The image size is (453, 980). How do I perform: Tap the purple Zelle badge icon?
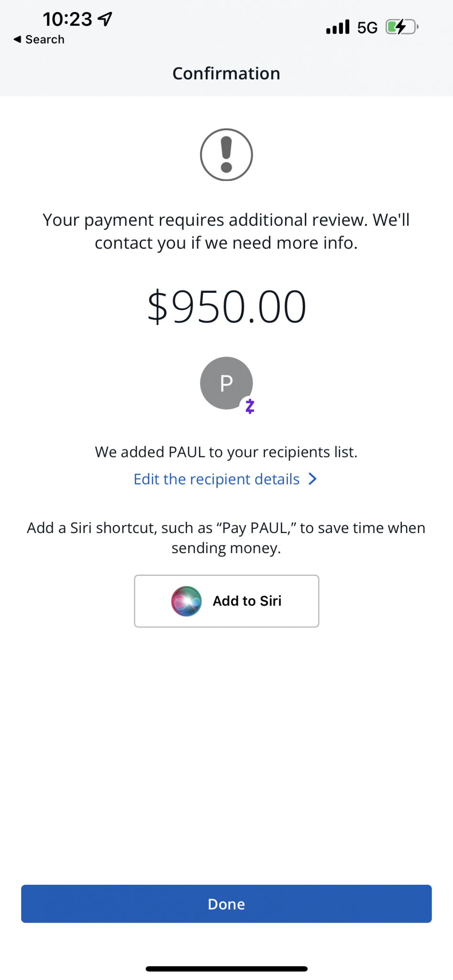click(x=250, y=406)
